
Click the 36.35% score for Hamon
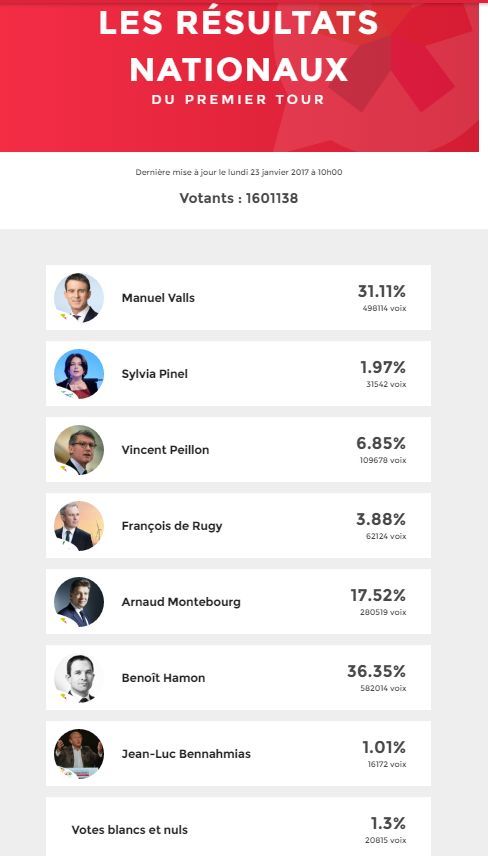[377, 671]
